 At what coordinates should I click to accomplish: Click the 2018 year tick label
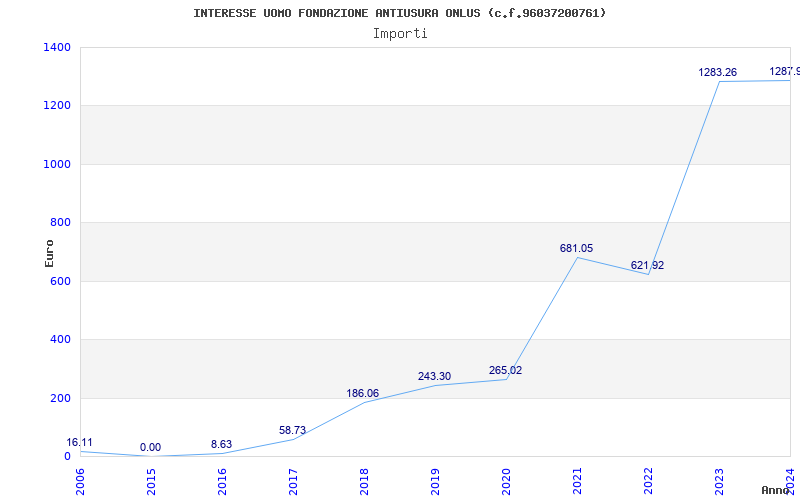364,480
